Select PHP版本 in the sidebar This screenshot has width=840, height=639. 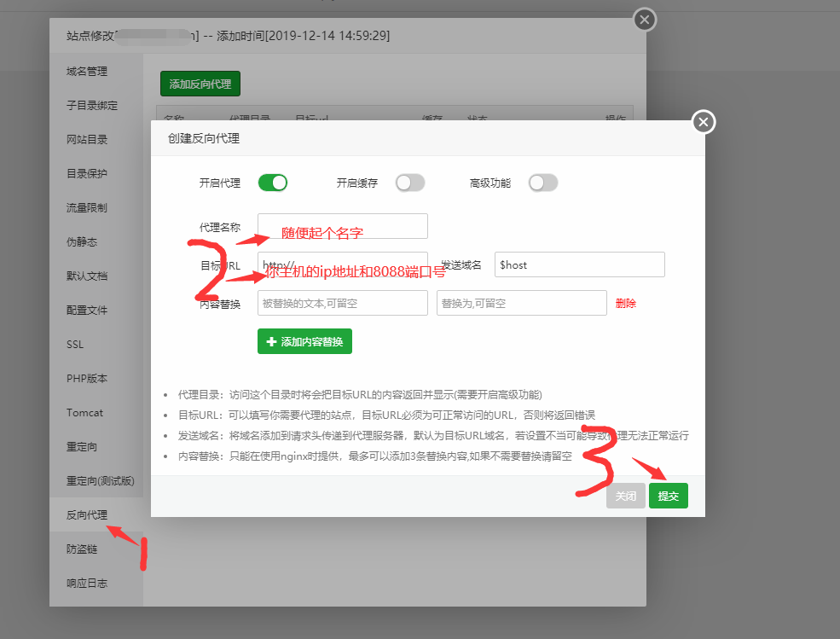[87, 378]
